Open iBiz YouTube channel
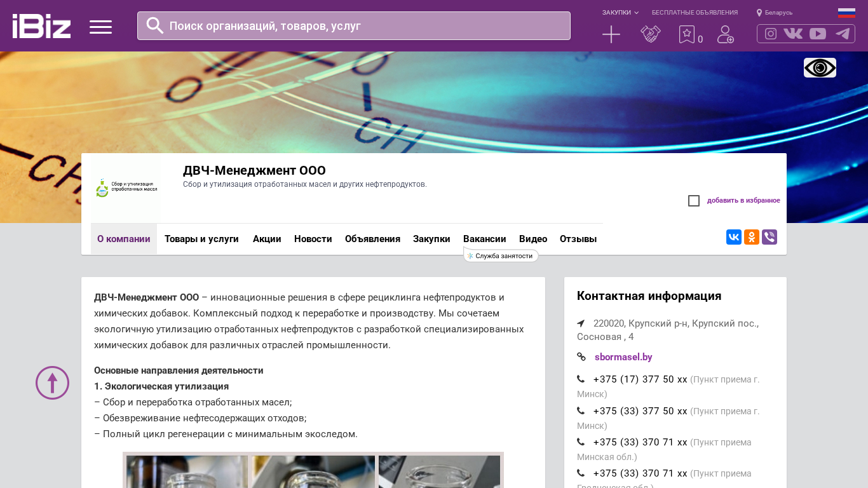Image resolution: width=868 pixels, height=488 pixels. pyautogui.click(x=818, y=34)
